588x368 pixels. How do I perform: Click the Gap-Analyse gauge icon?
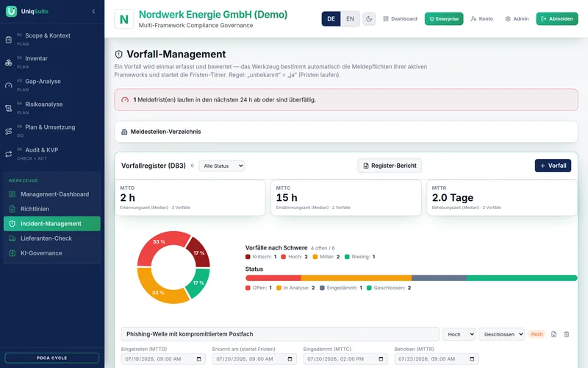pyautogui.click(x=9, y=85)
